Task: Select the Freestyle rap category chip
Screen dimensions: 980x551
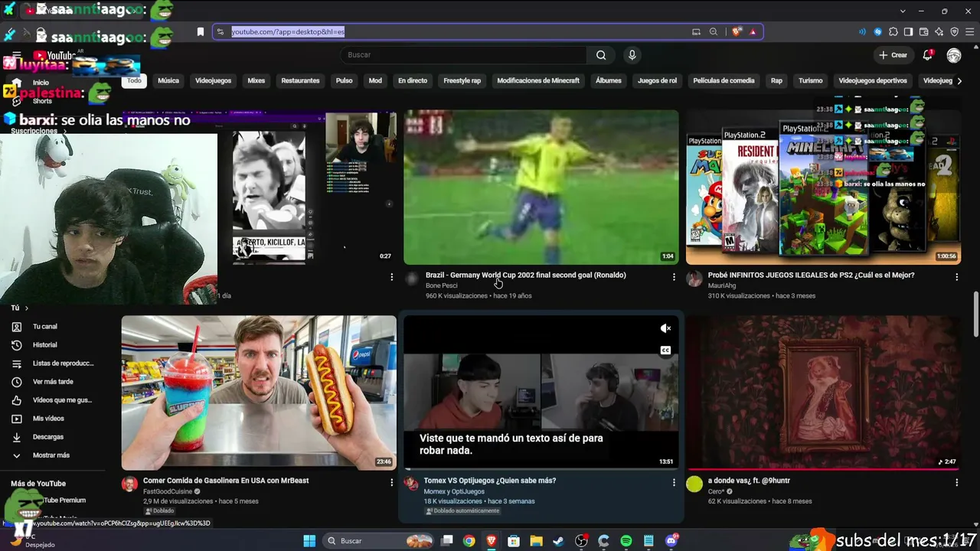Action: [462, 80]
